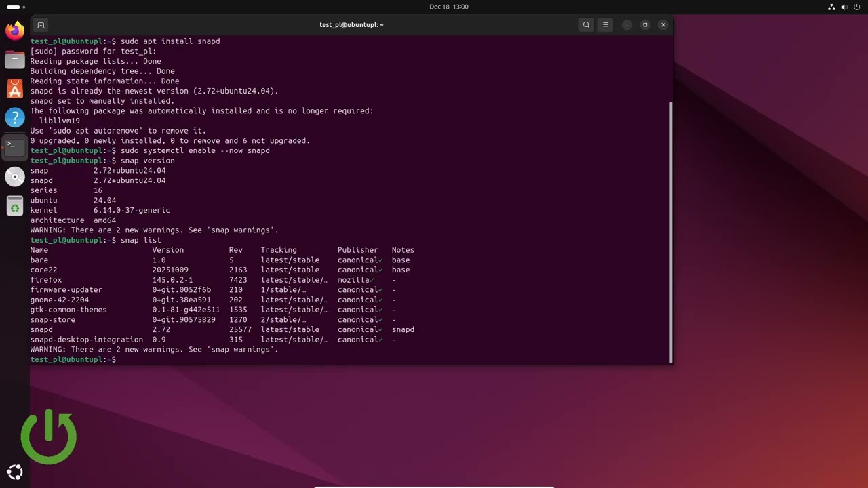Image resolution: width=868 pixels, height=488 pixels.
Task: Open the power icon in top bar
Action: (x=856, y=7)
